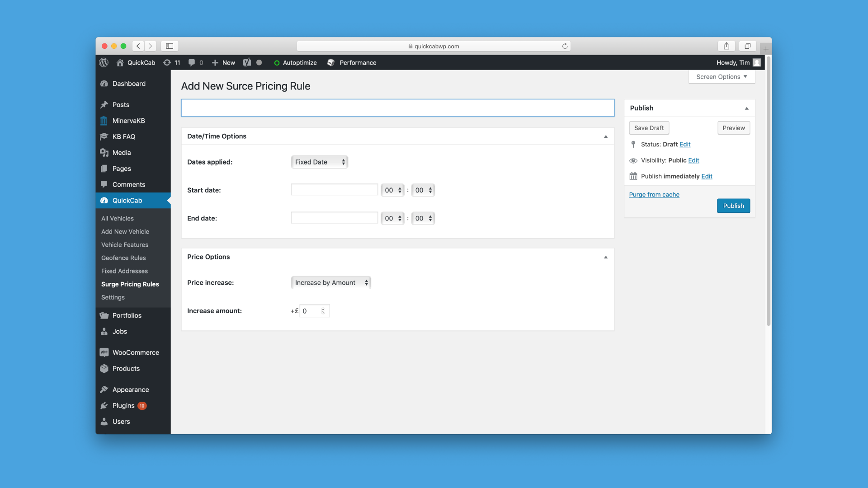Screen dimensions: 868x488
Task: Click the Yoast SEO icon in admin bar
Action: 247,63
